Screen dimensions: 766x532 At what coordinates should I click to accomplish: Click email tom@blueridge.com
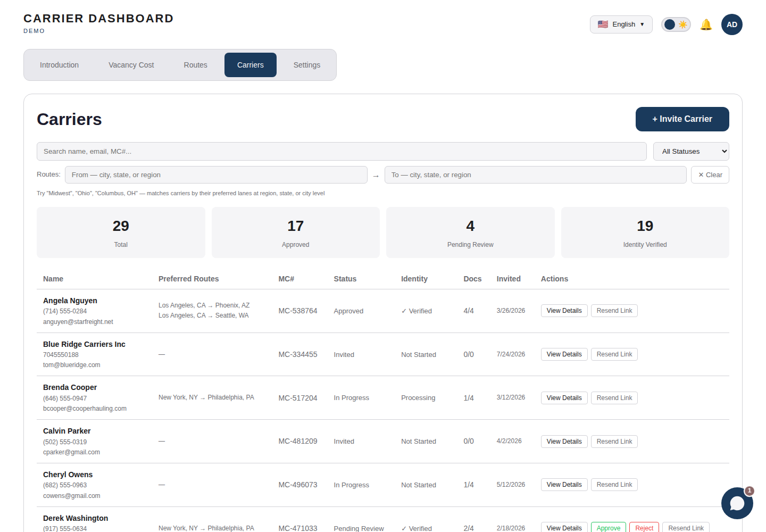[72, 365]
